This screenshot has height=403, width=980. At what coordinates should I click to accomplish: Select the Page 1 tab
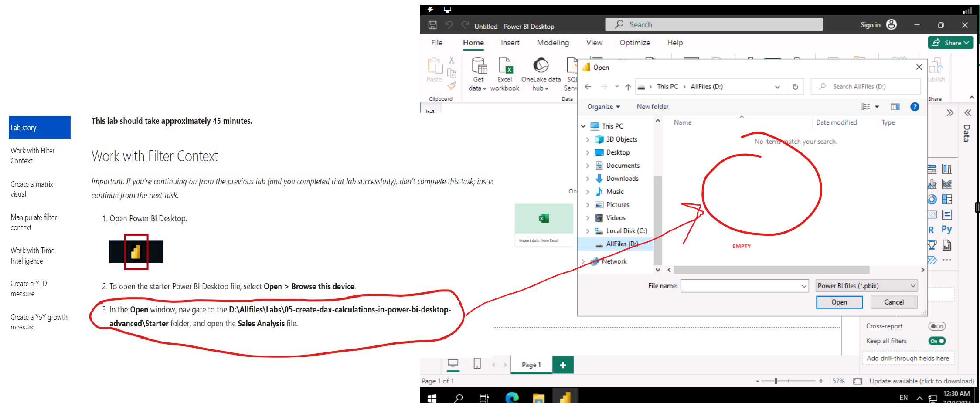(531, 365)
